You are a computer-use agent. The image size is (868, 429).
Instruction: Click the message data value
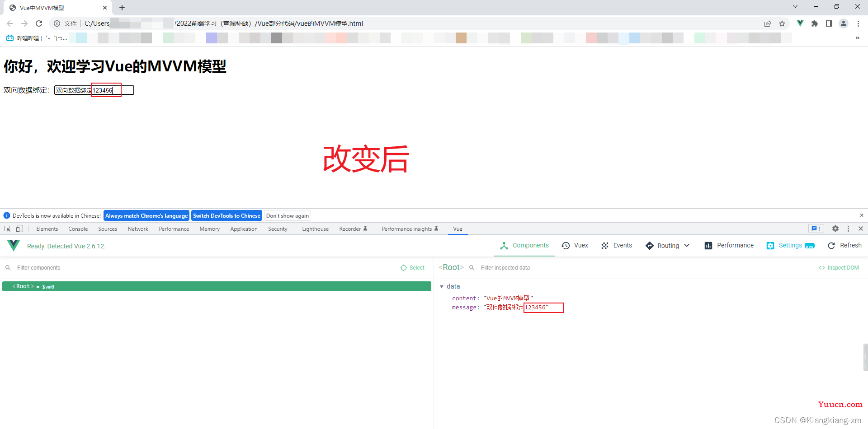click(x=516, y=308)
